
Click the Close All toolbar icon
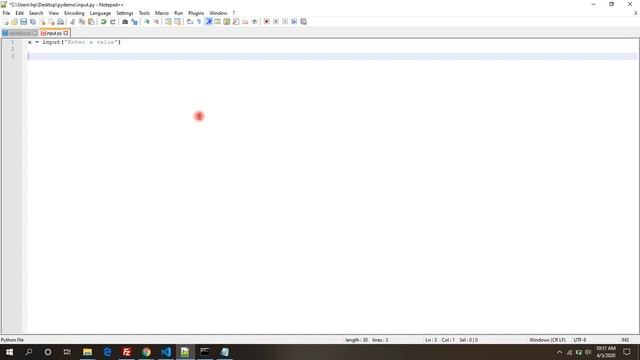(51, 22)
